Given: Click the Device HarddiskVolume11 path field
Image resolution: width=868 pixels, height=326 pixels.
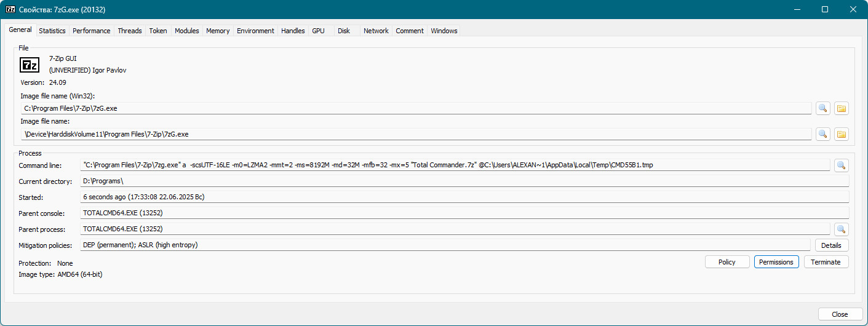Looking at the screenshot, I should [416, 134].
